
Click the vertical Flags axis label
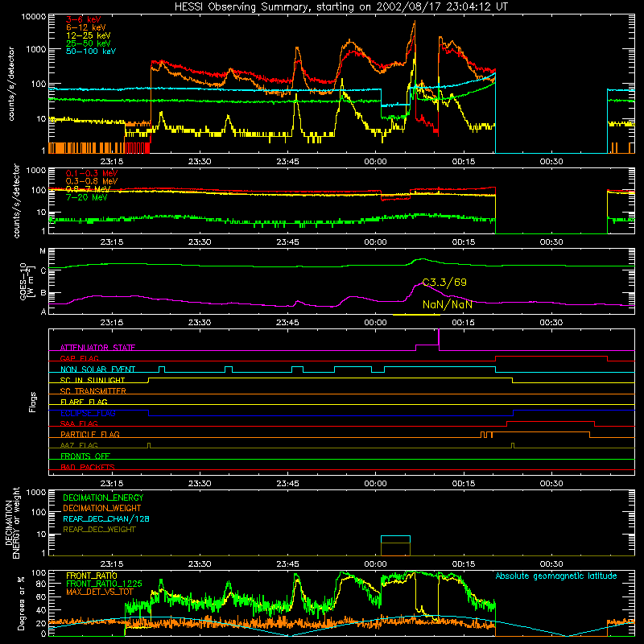pos(33,402)
